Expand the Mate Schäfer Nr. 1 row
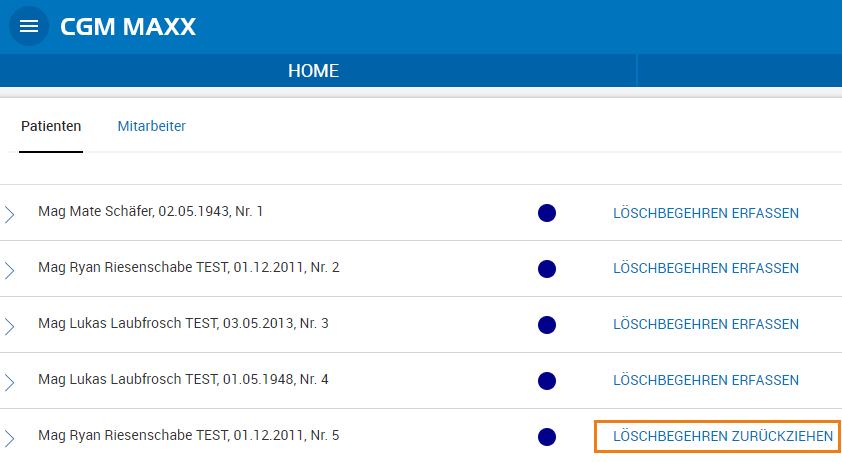This screenshot has height=462, width=842. (x=10, y=213)
